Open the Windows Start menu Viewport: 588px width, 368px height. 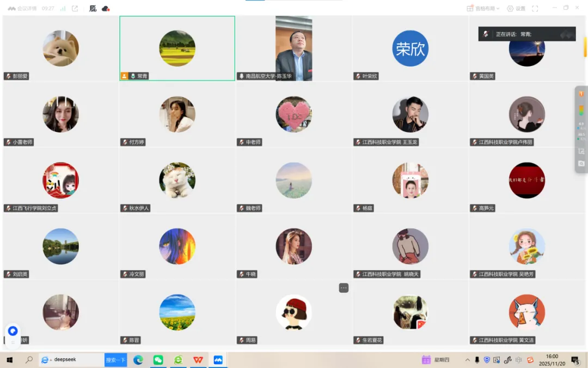(x=10, y=360)
